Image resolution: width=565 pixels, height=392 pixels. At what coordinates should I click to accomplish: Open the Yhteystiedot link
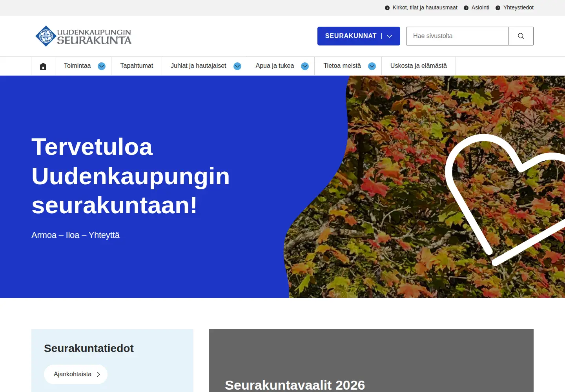(518, 7)
